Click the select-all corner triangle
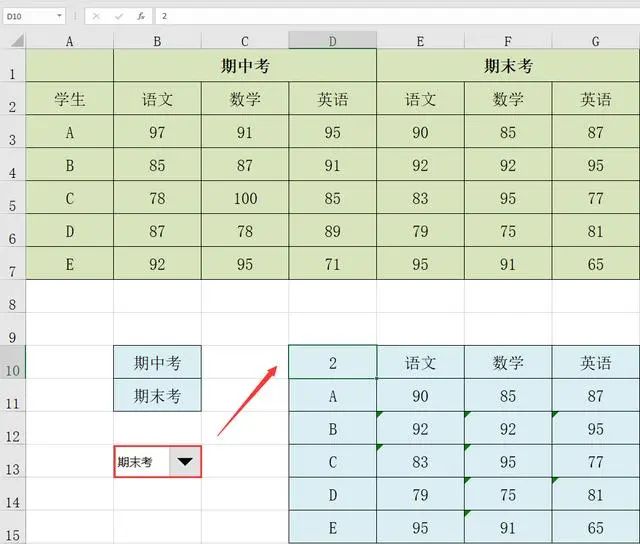Viewport: 640px width, 544px height. click(x=17, y=40)
